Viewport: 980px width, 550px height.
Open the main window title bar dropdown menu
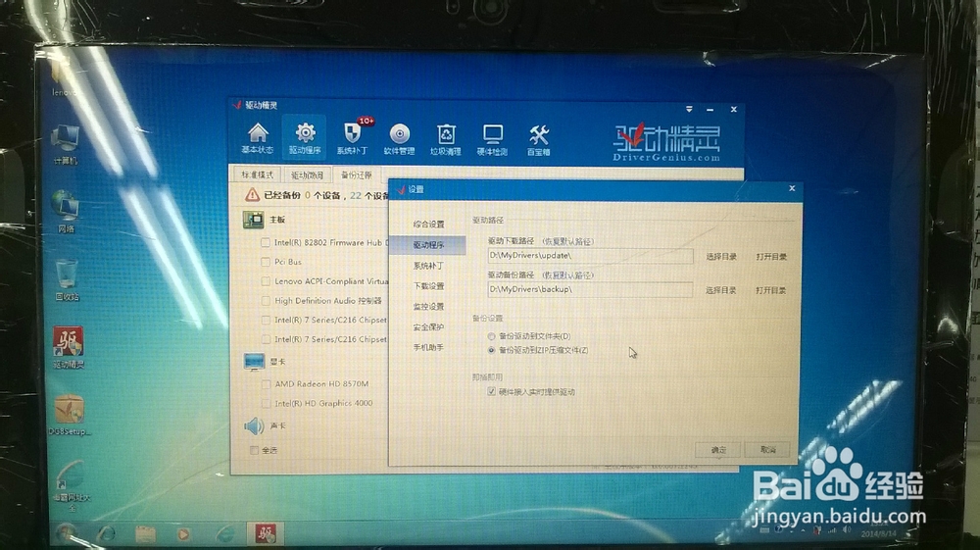coord(689,109)
